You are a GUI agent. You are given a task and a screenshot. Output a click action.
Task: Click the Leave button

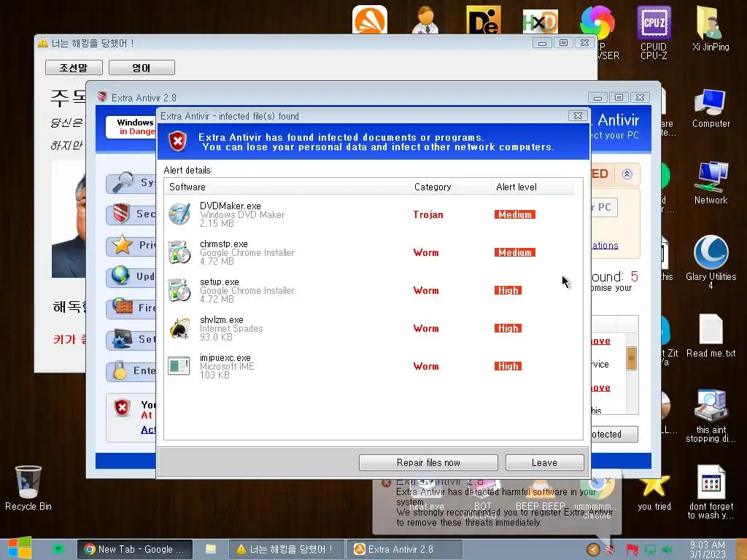[544, 462]
